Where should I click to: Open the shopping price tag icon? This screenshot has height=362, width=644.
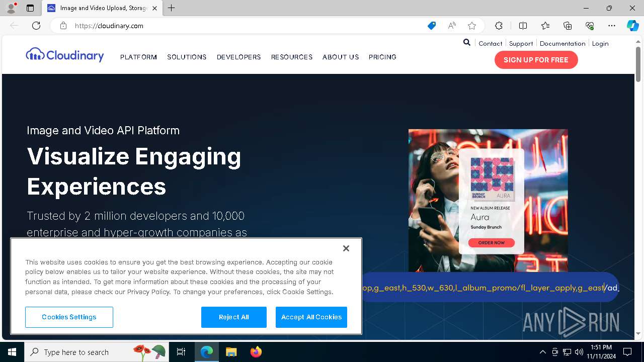[x=432, y=26]
